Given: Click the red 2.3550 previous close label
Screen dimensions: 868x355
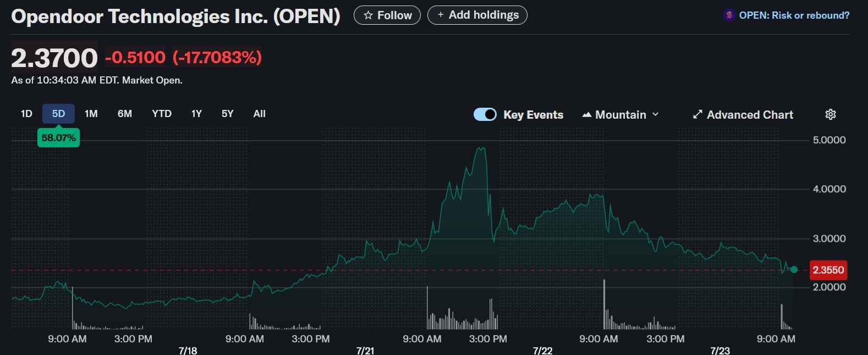Looking at the screenshot, I should pyautogui.click(x=828, y=270).
